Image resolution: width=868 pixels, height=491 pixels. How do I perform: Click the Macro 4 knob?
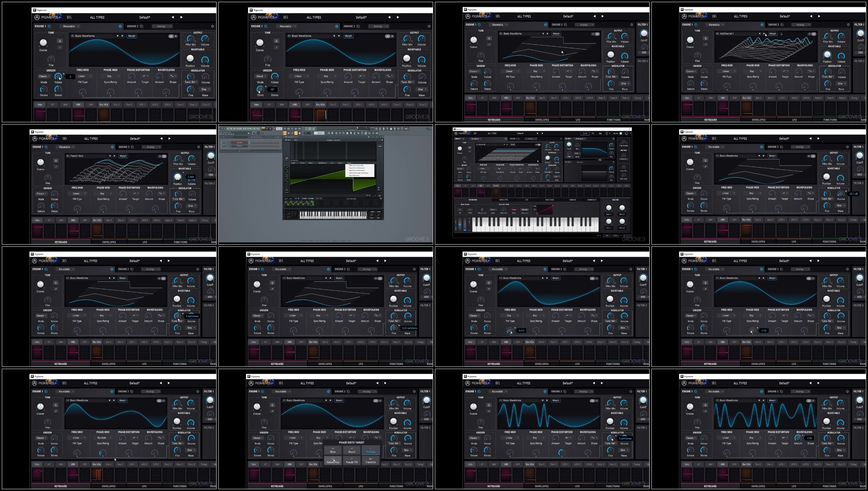click(622, 221)
